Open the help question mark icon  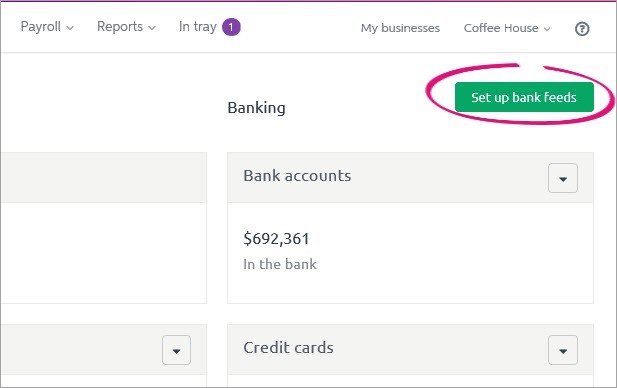click(582, 29)
